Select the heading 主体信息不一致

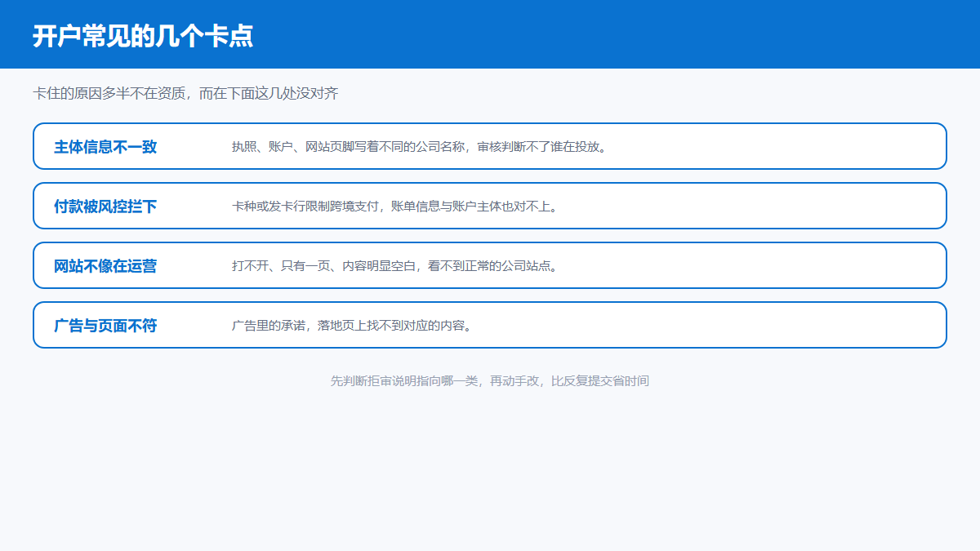105,147
